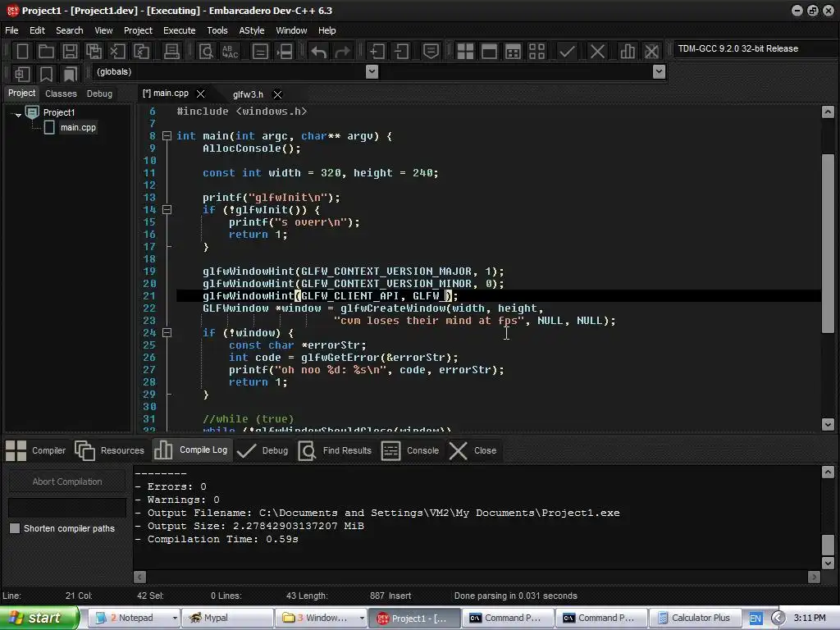Click the Profile Analysis bar-chart icon
Viewport: 840px width, 630px height.
point(628,52)
